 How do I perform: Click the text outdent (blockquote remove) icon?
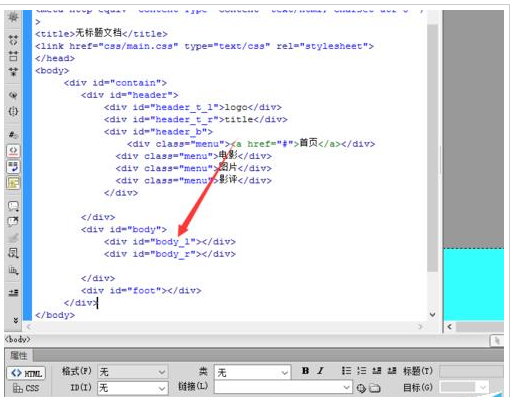(x=377, y=371)
